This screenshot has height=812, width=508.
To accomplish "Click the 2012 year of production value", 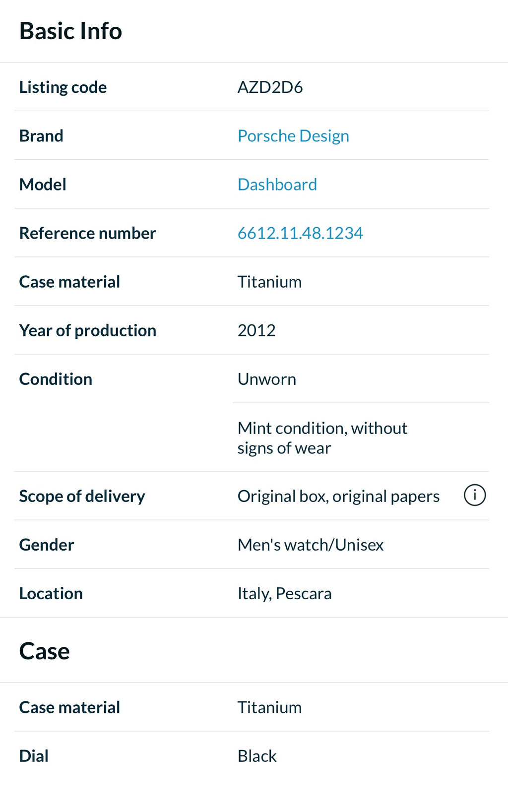I will 256,330.
